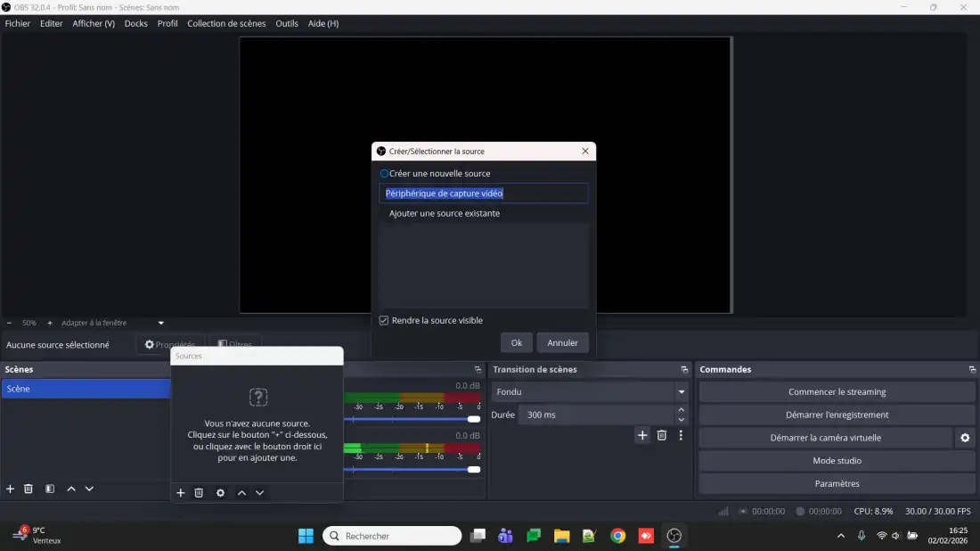Open the transition three-dot options menu
This screenshot has width=980, height=551.
(x=681, y=435)
